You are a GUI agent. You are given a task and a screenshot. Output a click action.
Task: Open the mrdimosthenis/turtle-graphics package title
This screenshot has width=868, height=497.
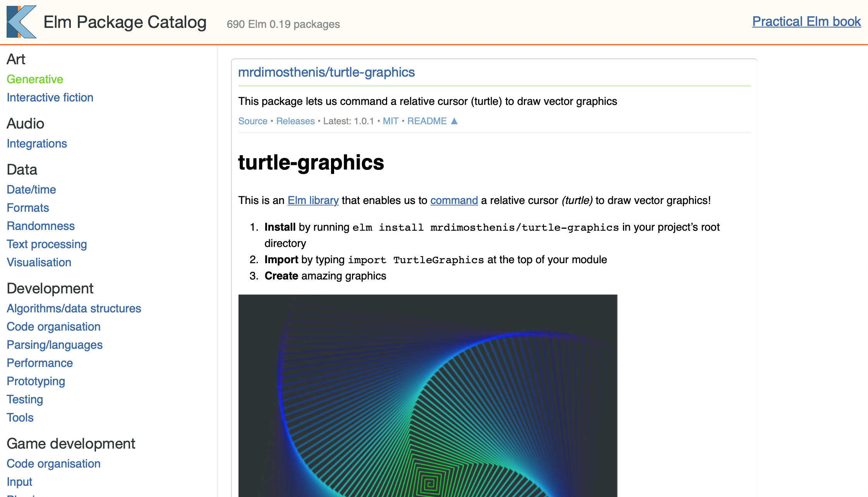tap(326, 72)
